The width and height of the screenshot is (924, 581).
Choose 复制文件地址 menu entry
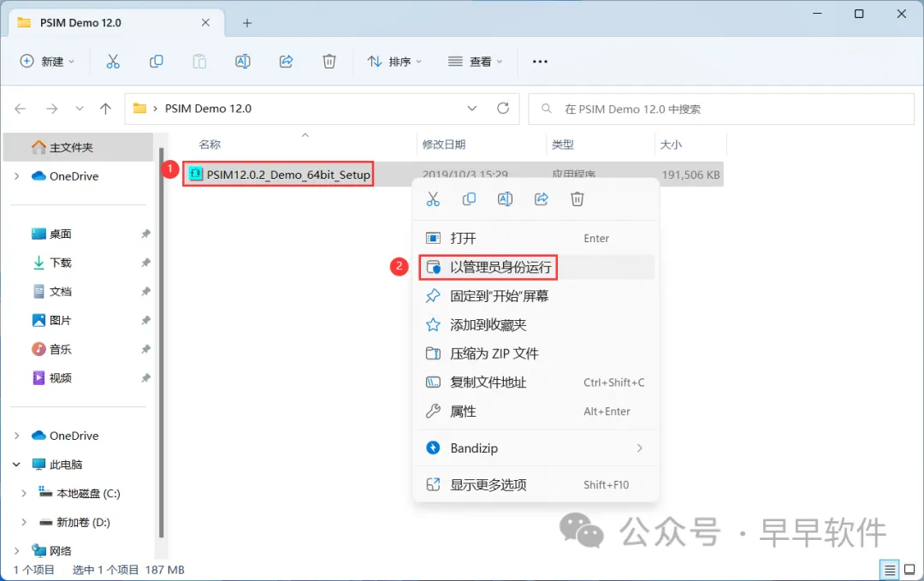click(536, 382)
